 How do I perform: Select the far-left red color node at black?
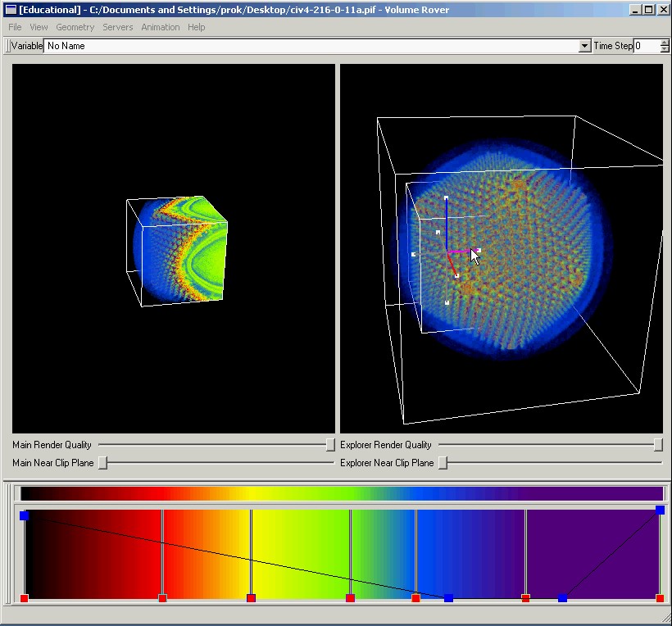(25, 598)
